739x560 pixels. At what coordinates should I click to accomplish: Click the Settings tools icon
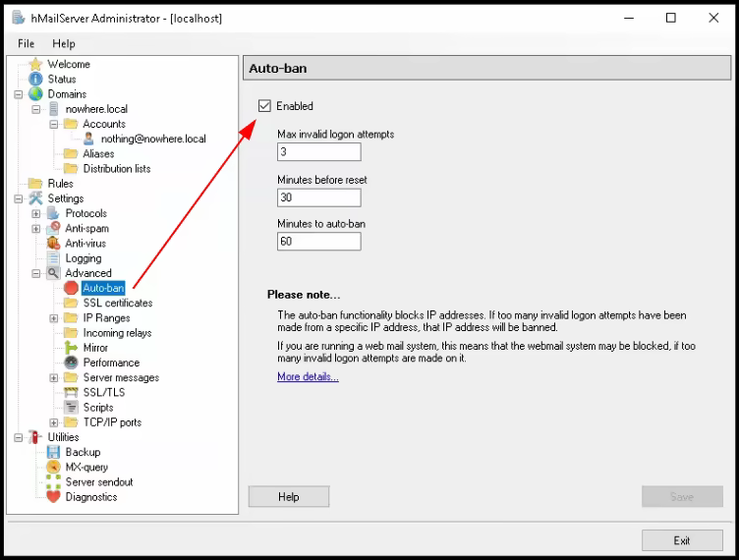click(35, 198)
